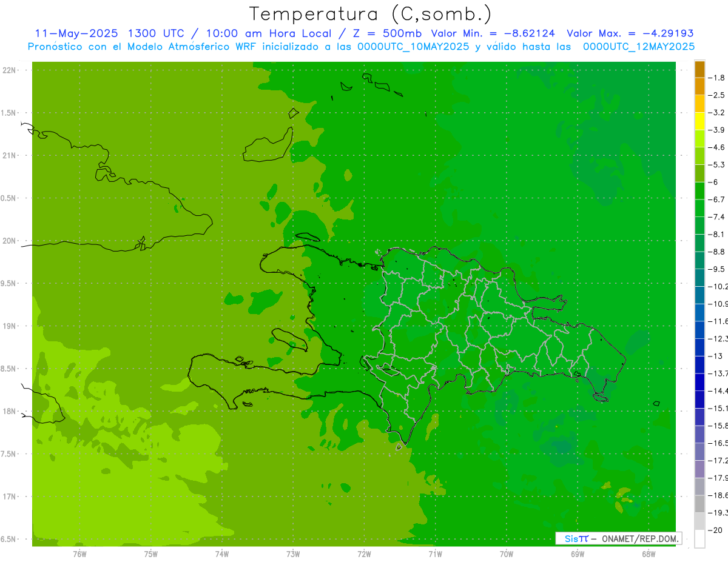Click the "69W" longitude label
This screenshot has width=728, height=562.
tap(577, 554)
